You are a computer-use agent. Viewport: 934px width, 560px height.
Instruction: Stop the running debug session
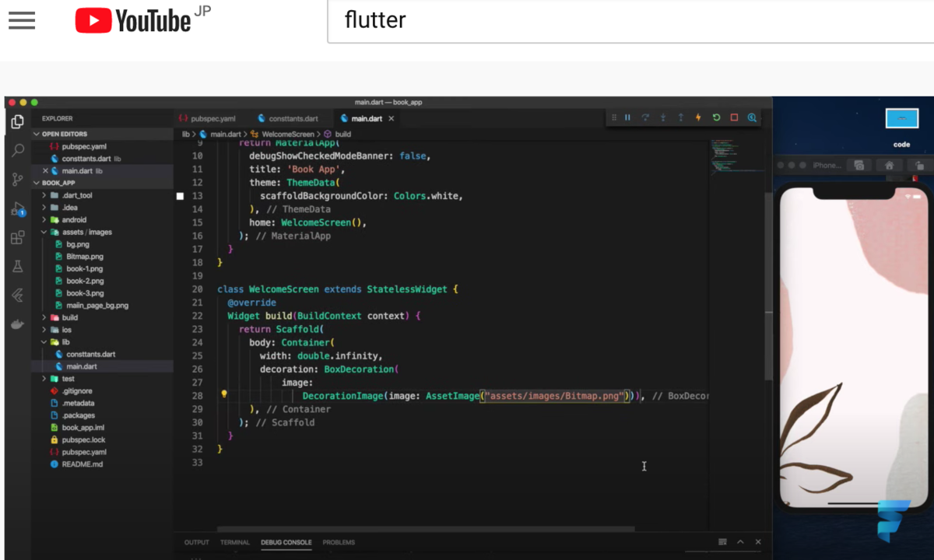(x=734, y=117)
